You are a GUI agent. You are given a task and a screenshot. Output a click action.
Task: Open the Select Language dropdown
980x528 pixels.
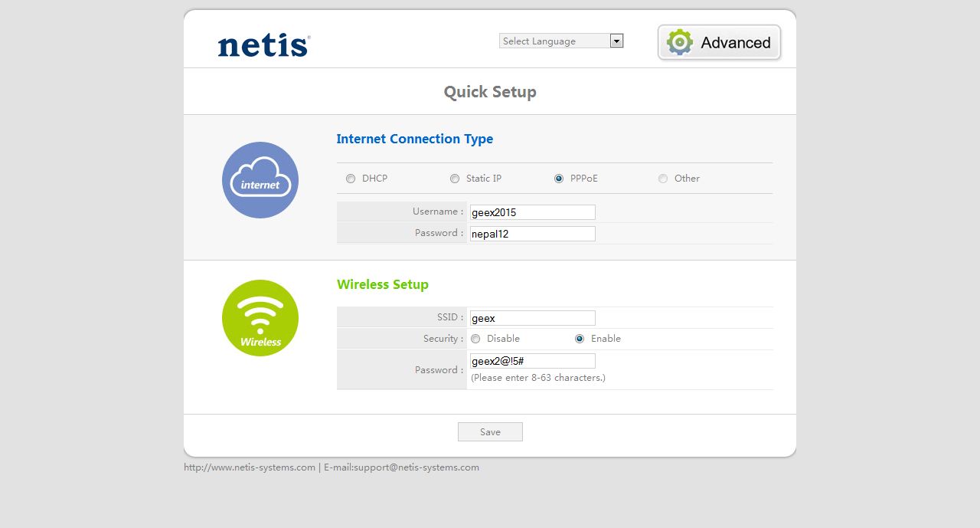(x=554, y=41)
